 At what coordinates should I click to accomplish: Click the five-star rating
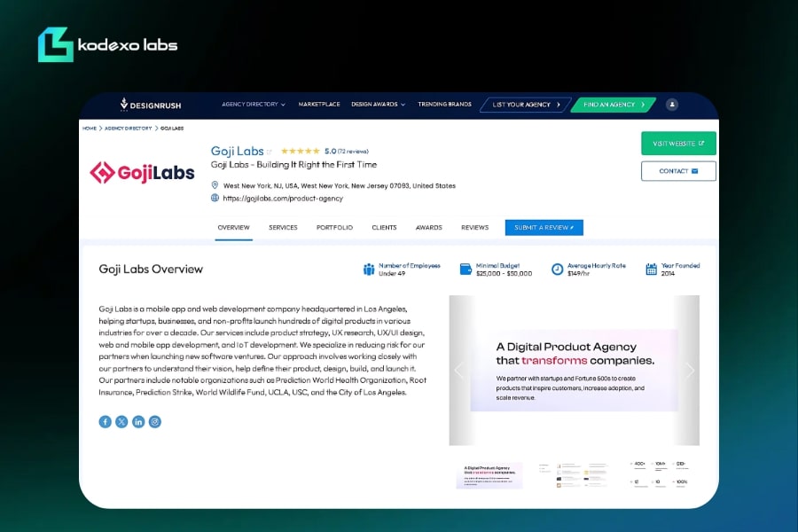click(301, 151)
